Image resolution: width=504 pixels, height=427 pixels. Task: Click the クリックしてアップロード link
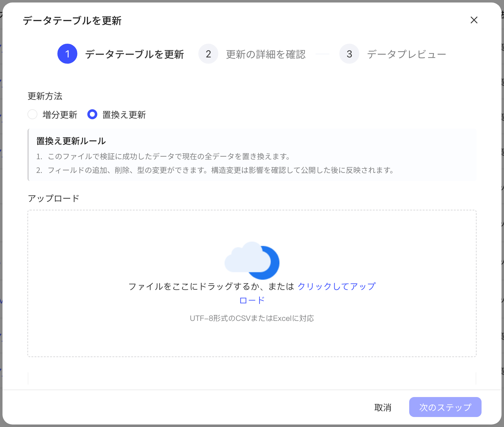(337, 287)
